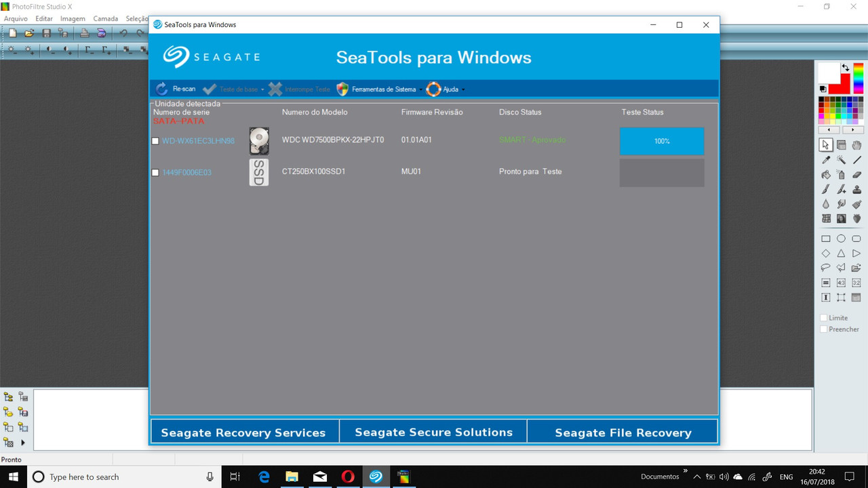Screen dimensions: 868x488
Task: Check the 1449F0006E03 drive checkbox
Action: [x=155, y=172]
